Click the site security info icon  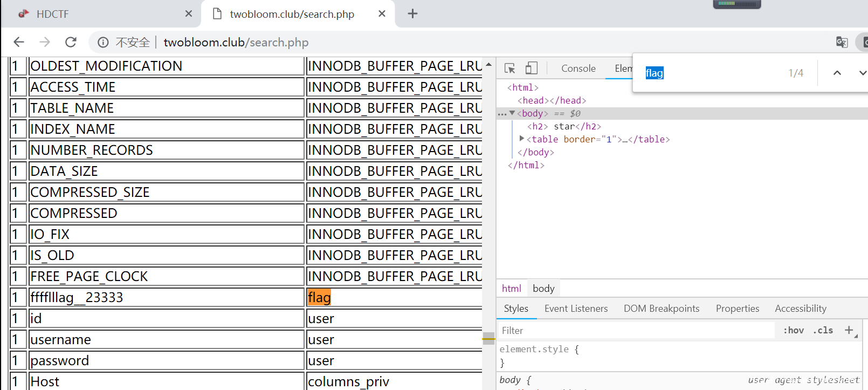[103, 42]
